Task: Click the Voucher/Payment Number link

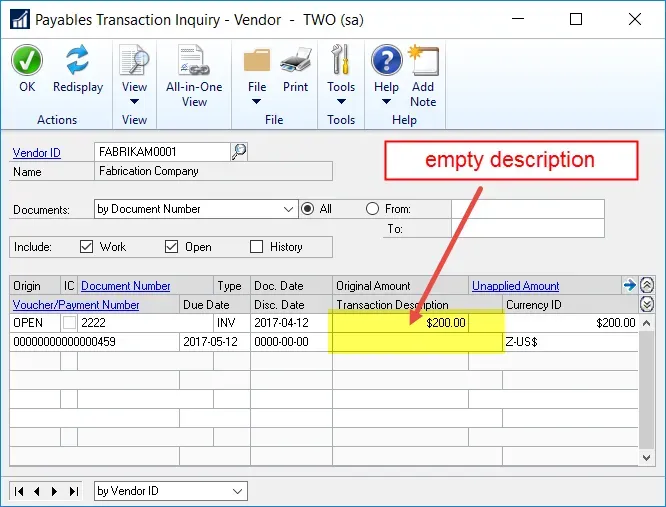Action: pos(76,305)
